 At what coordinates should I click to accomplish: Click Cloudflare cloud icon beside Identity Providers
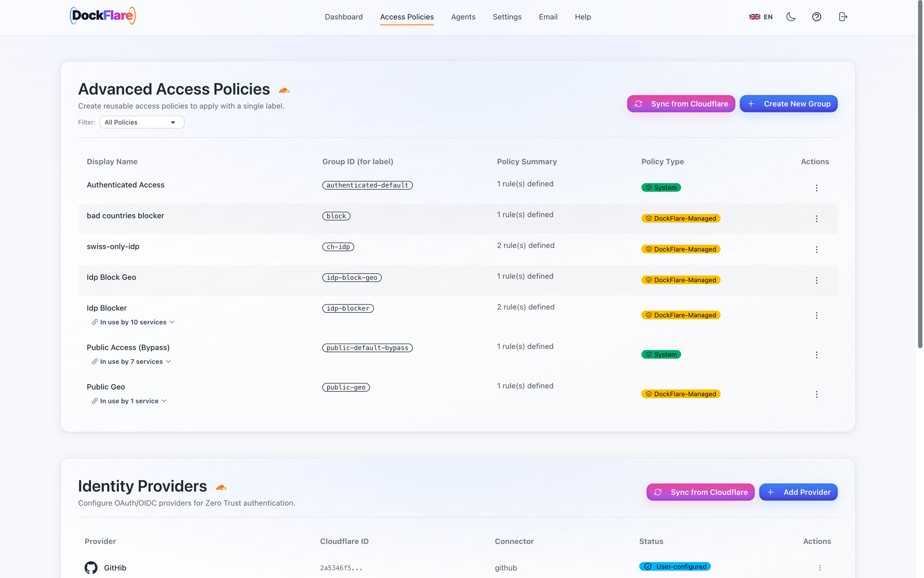[x=221, y=487]
